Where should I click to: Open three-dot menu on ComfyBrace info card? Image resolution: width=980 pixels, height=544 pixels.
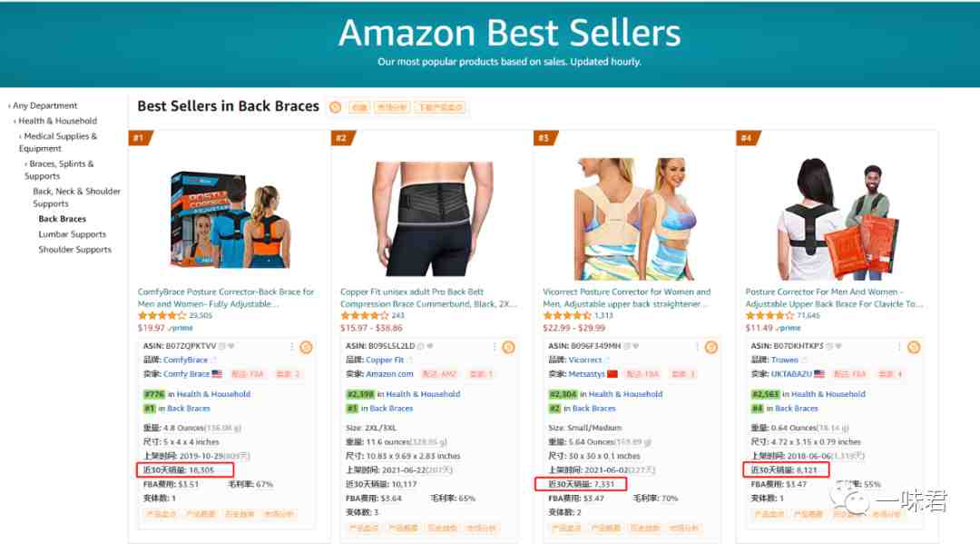click(292, 346)
